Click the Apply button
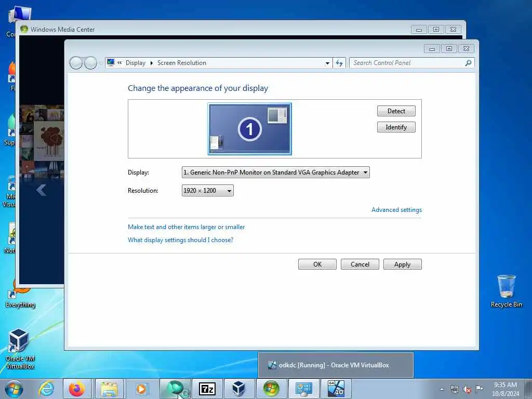This screenshot has height=399, width=532. (x=403, y=264)
